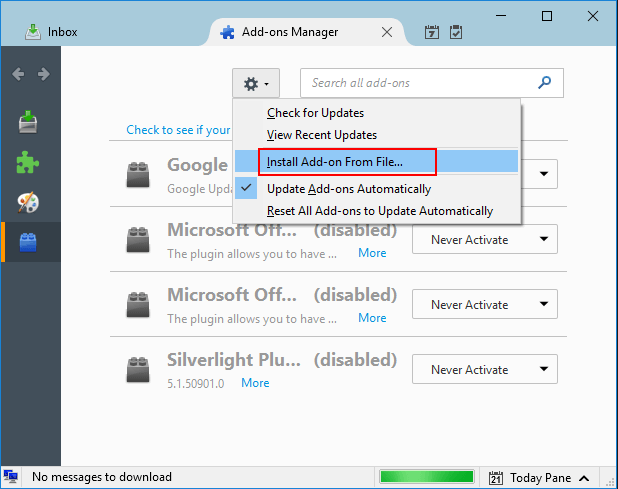Click the Today Pane calendar icon
This screenshot has width=618, height=489.
click(x=496, y=478)
